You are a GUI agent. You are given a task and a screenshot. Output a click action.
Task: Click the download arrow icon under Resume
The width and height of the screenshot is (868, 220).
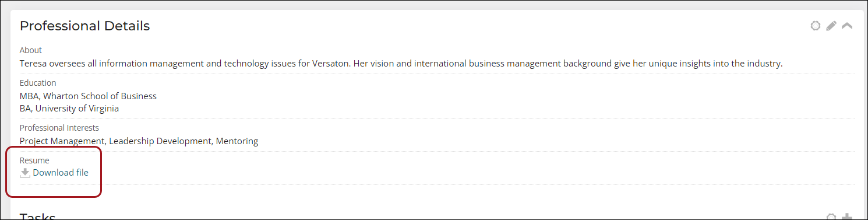[x=25, y=173]
